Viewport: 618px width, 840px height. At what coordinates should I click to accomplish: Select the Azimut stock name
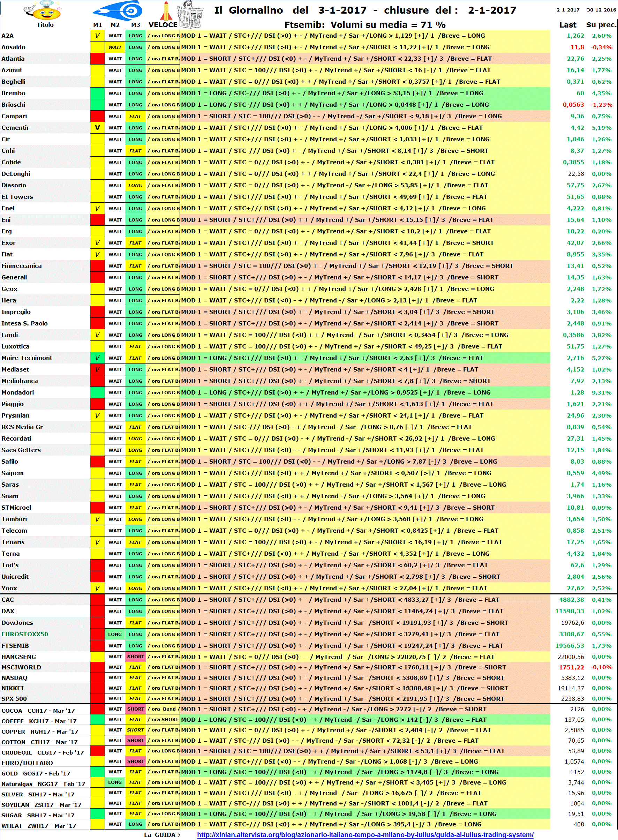[x=12, y=70]
